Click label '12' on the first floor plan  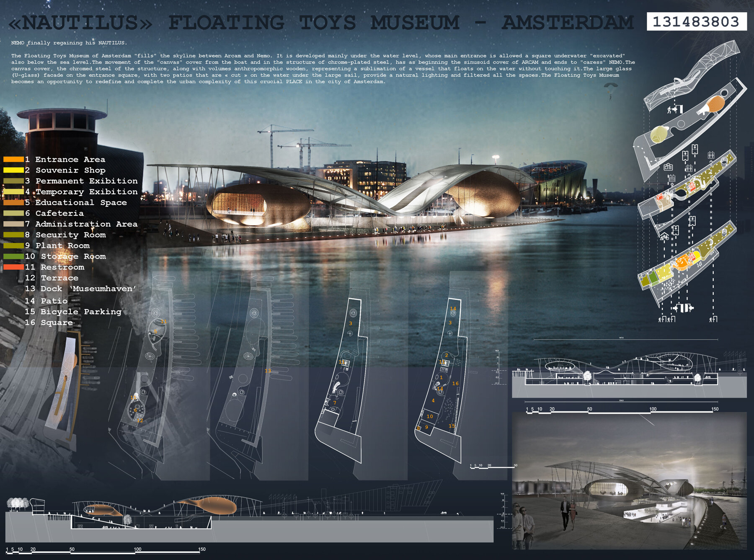click(140, 421)
